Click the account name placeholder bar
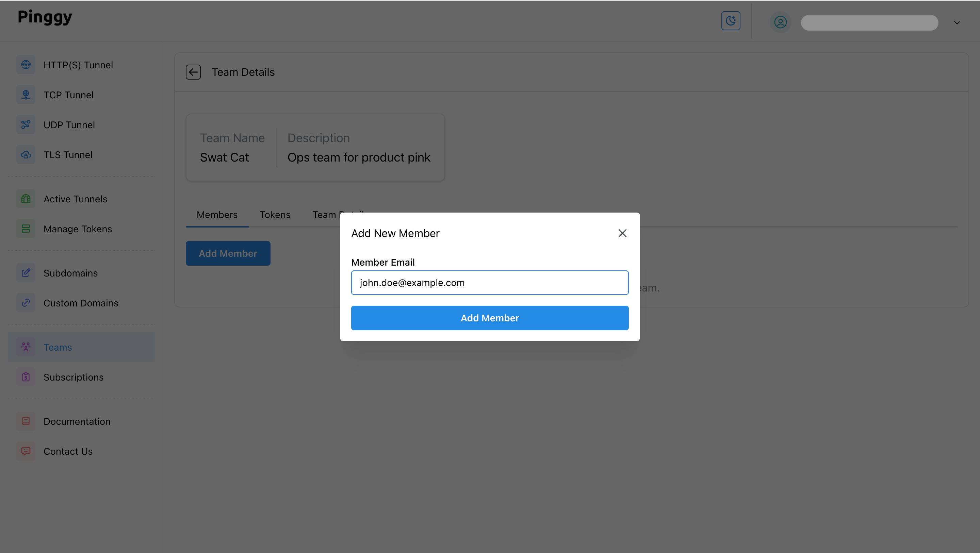The height and width of the screenshot is (553, 980). click(x=869, y=23)
